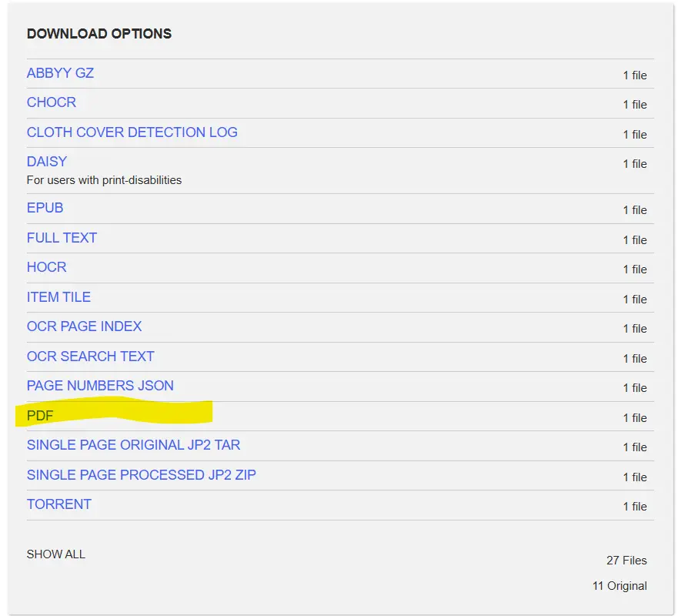This screenshot has height=616, width=678.
Task: Open the FULL TEXT link
Action: tap(62, 238)
